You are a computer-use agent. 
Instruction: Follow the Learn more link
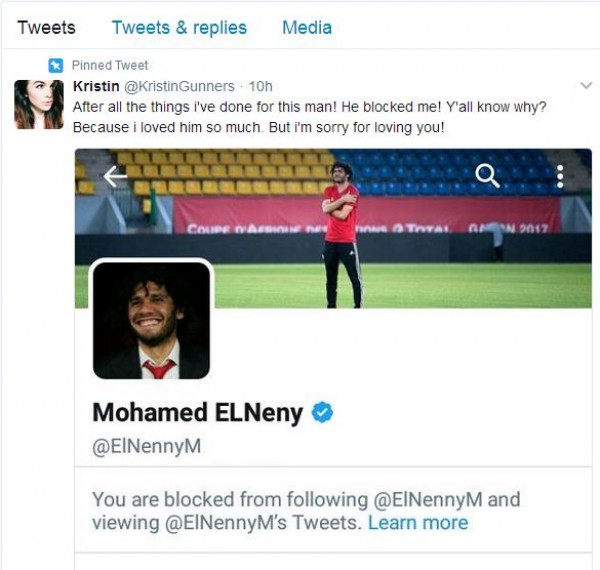pos(418,523)
